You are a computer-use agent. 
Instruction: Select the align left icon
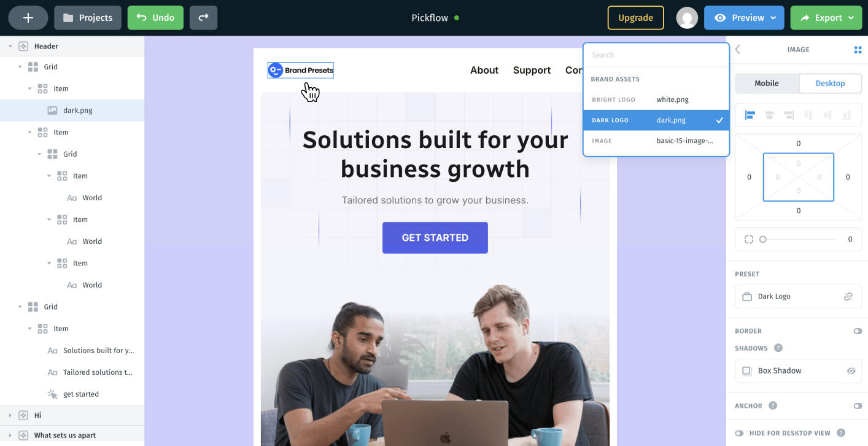[x=750, y=115]
